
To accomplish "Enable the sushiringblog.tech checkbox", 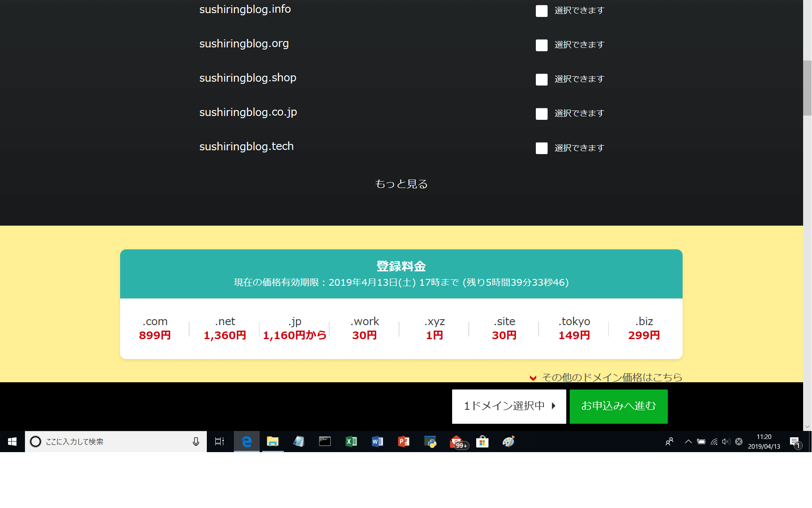I will (x=541, y=148).
